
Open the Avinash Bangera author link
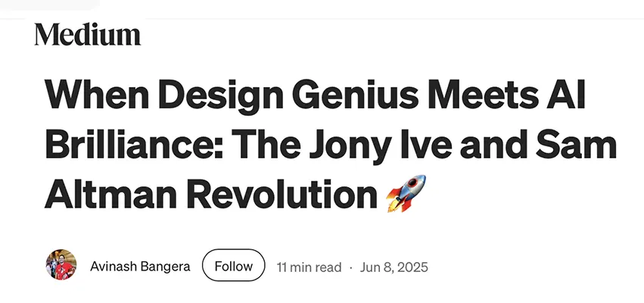click(140, 267)
